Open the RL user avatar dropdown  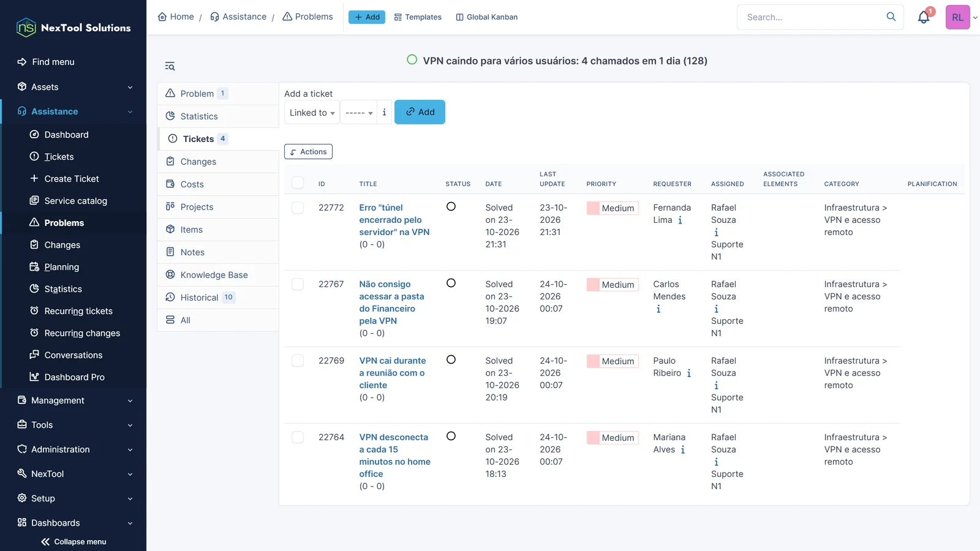[x=962, y=17]
